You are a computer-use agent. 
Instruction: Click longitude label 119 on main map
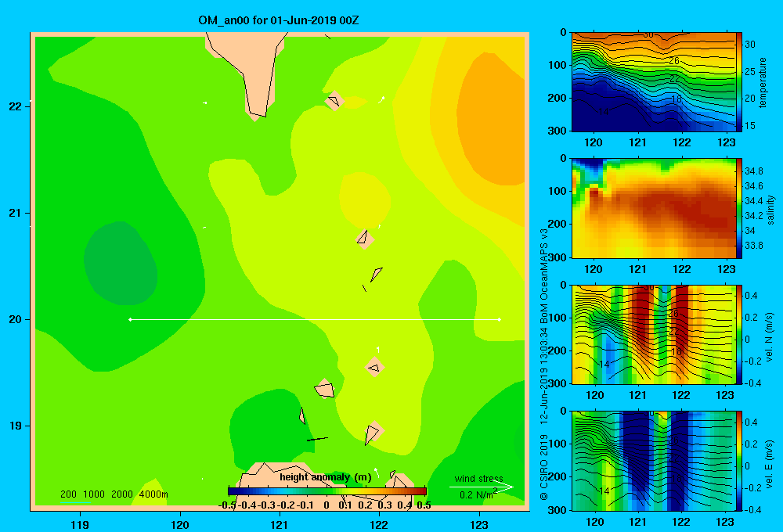[x=81, y=524]
